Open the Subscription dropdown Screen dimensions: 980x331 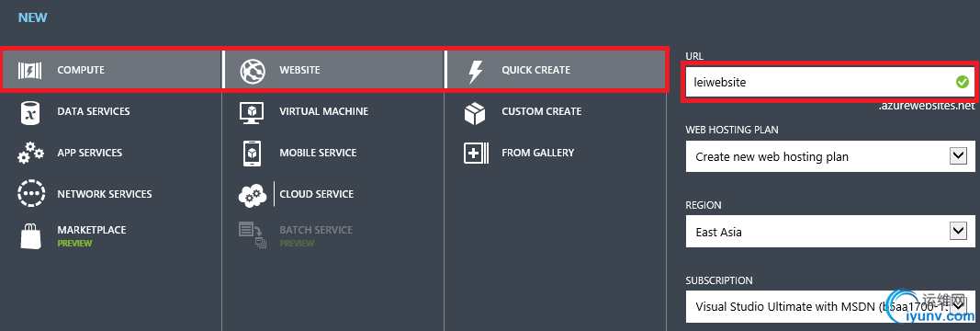[830, 306]
